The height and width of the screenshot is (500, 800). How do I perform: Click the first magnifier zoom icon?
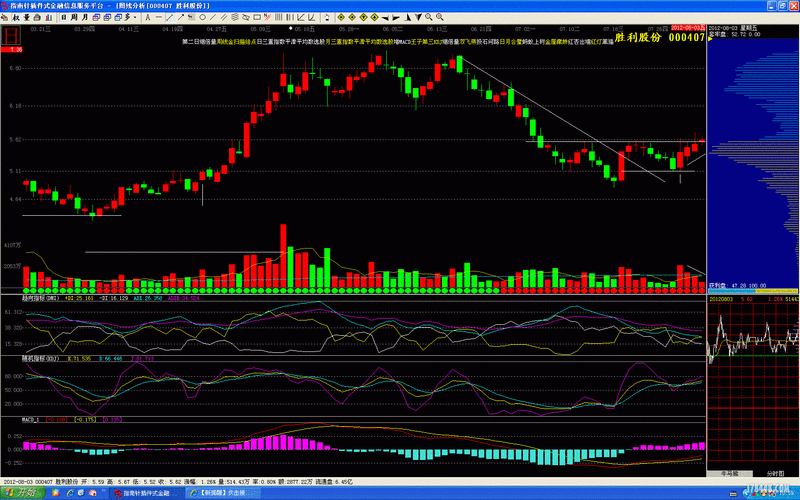(429, 17)
